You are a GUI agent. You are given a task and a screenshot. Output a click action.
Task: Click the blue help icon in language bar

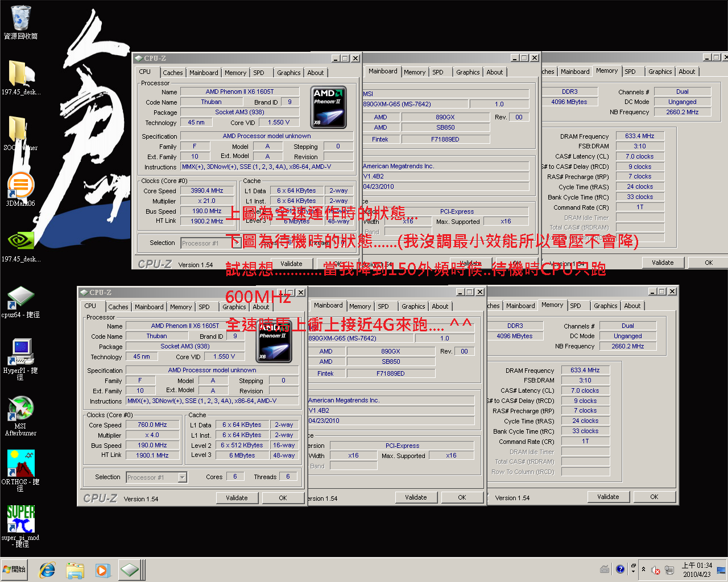(620, 569)
